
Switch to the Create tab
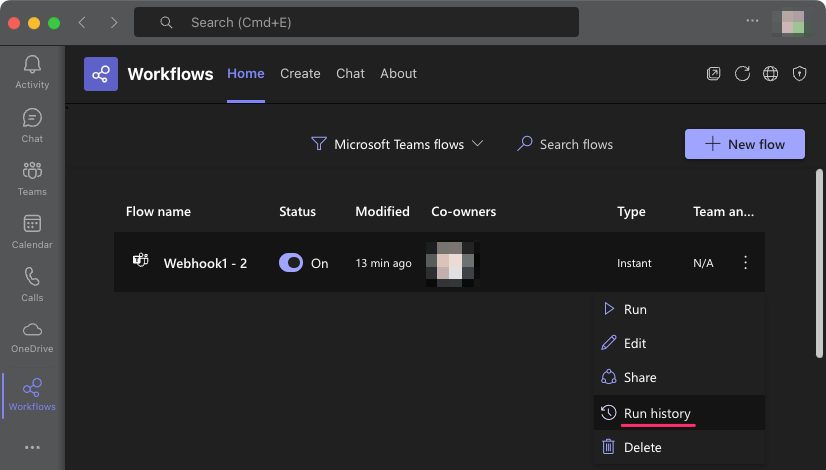point(300,73)
